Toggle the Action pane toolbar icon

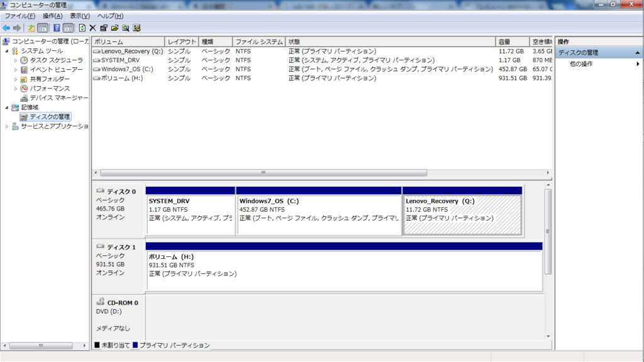68,28
